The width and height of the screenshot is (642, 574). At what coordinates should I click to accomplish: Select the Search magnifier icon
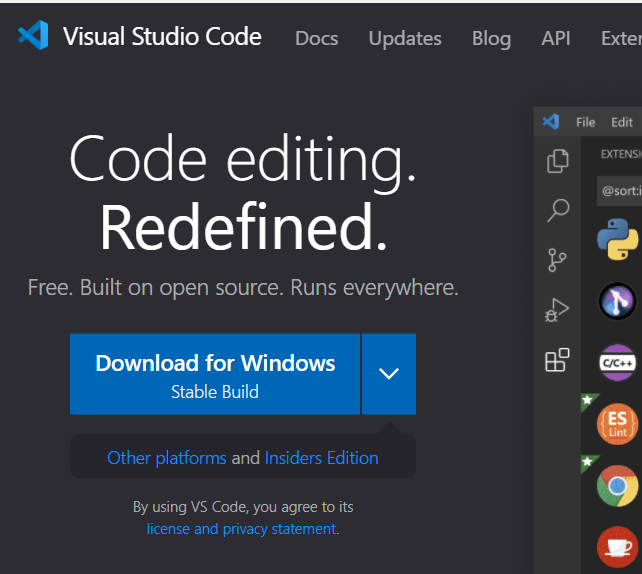pyautogui.click(x=558, y=210)
